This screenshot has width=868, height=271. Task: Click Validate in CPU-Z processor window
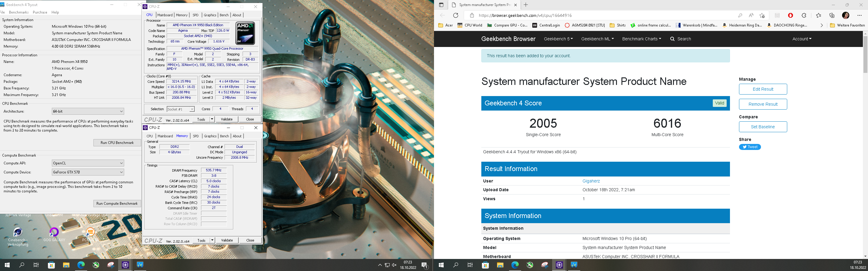[x=226, y=119]
